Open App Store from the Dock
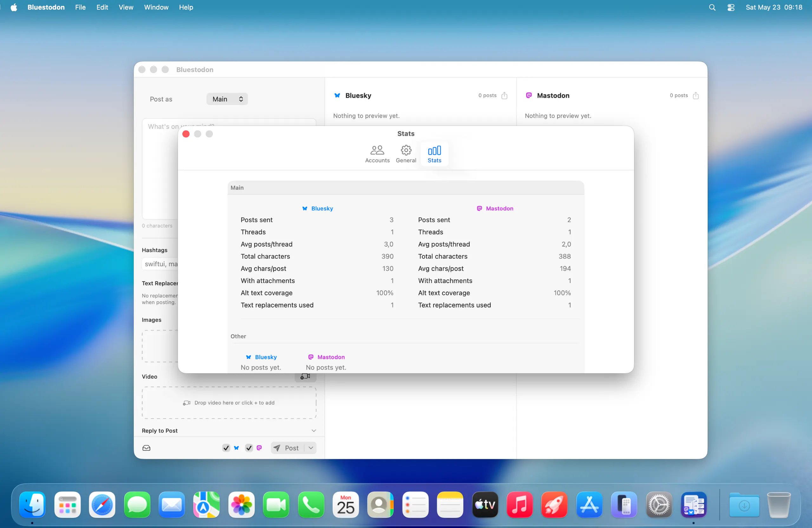 tap(589, 505)
